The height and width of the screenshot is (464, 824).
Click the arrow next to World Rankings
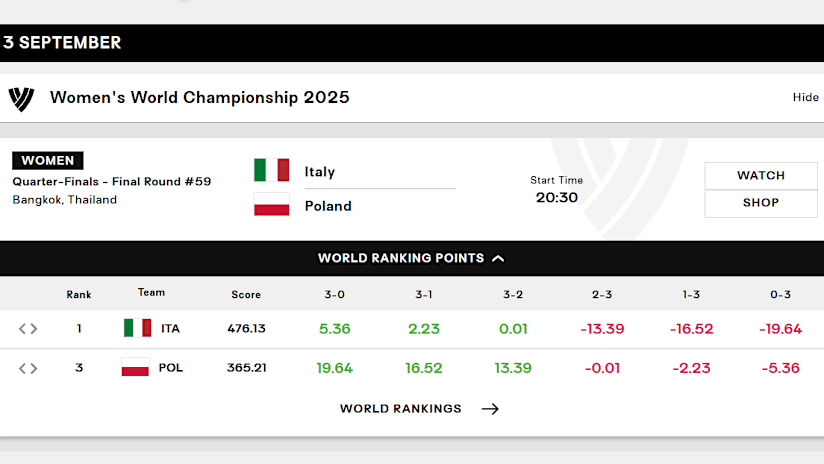pyautogui.click(x=490, y=408)
